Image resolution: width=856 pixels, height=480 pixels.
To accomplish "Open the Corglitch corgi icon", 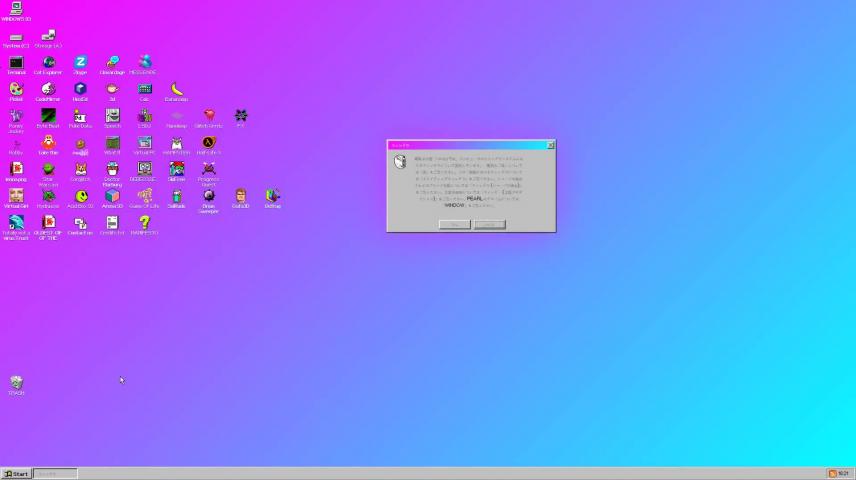I will click(80, 172).
